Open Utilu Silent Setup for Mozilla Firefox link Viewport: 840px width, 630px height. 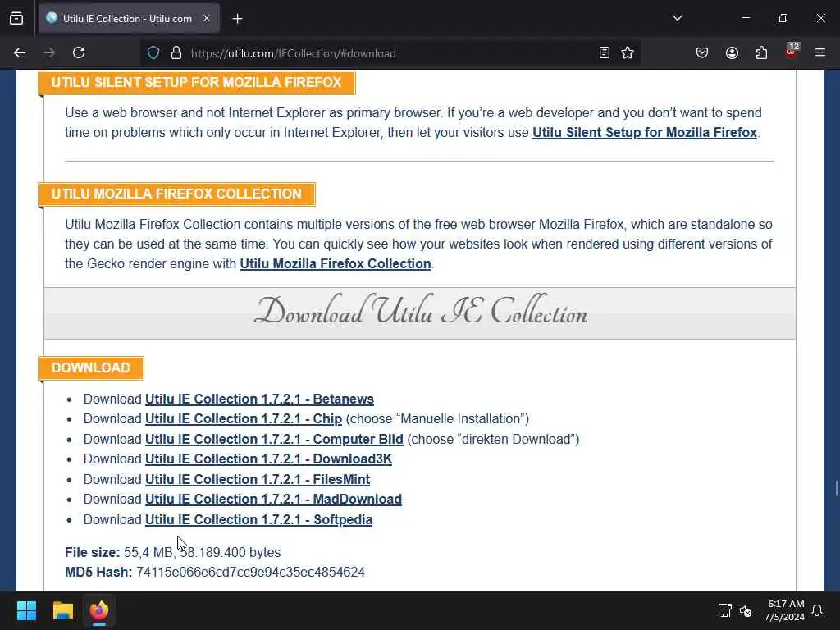point(644,132)
